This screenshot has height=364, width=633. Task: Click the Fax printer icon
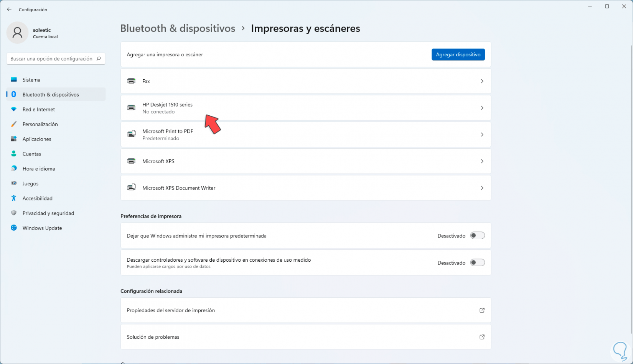pos(131,81)
